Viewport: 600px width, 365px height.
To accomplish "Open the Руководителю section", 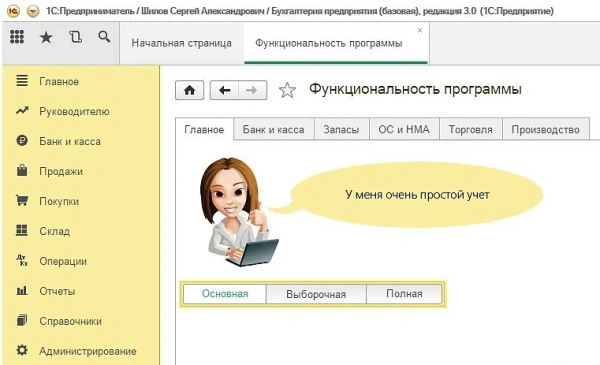I will pyautogui.click(x=81, y=111).
